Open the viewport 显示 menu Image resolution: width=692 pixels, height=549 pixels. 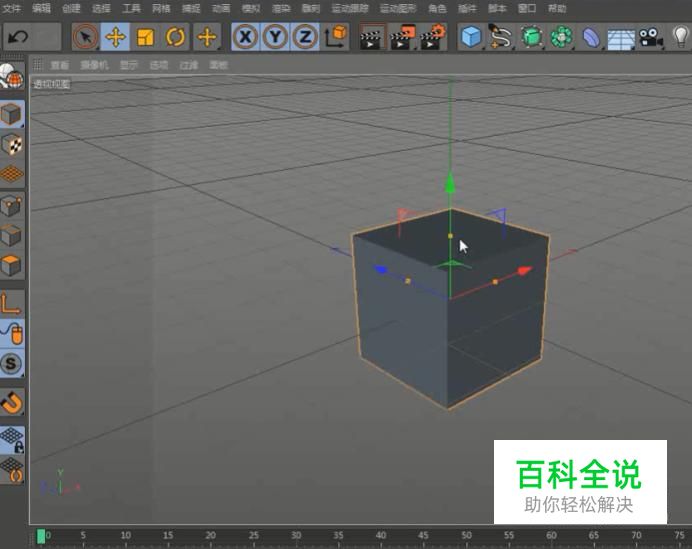point(129,65)
